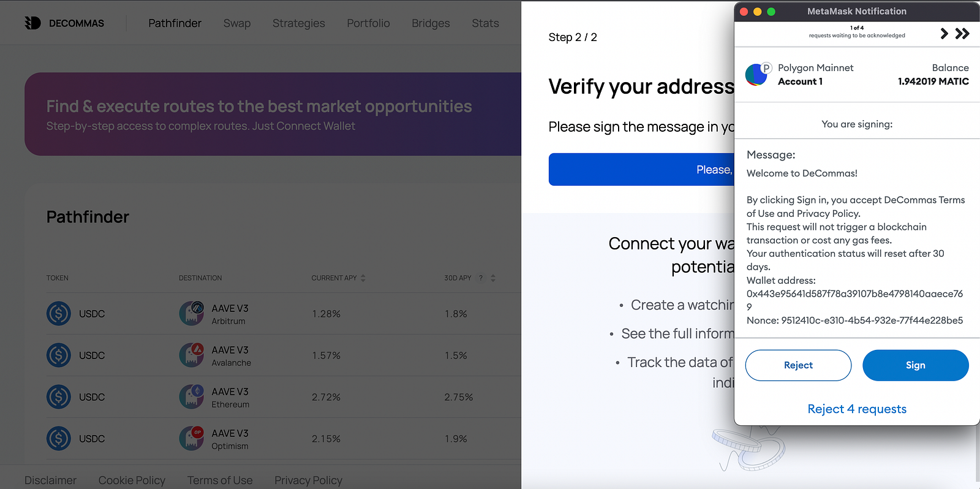This screenshot has width=980, height=489.
Task: Open the Swap tab
Action: click(237, 23)
